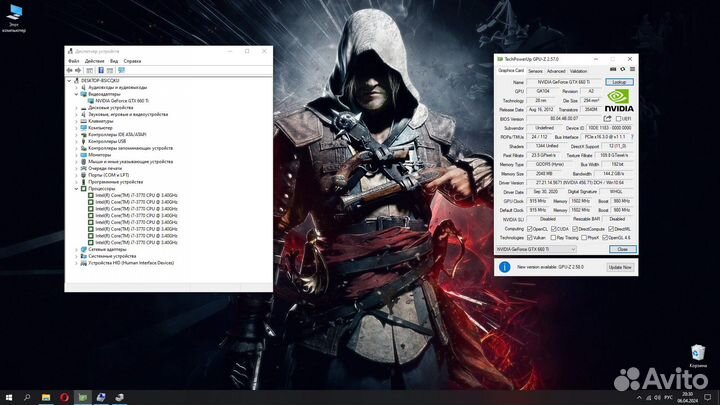This screenshot has height=405, width=720.
Task: Open the notification center icon in taskbar
Action: tap(708, 398)
